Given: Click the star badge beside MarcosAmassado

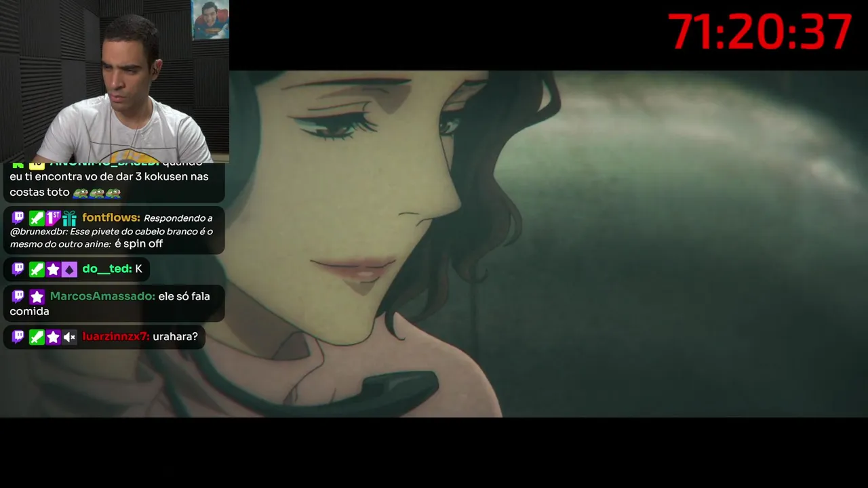Looking at the screenshot, I should [37, 296].
